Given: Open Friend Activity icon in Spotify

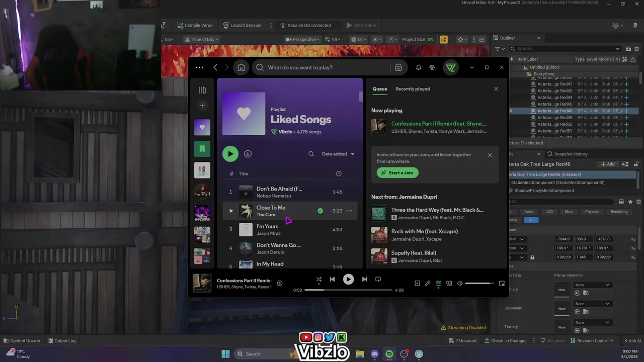Looking at the screenshot, I should [x=432, y=67].
